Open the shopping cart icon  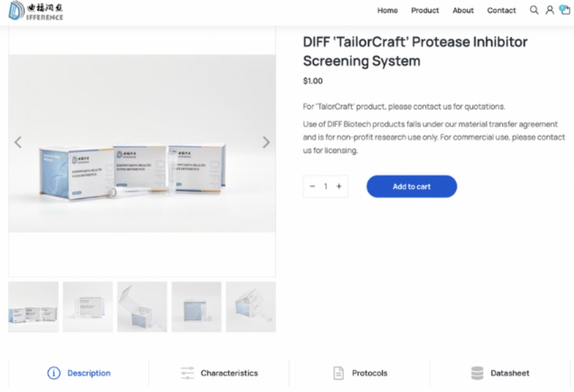[x=565, y=10]
